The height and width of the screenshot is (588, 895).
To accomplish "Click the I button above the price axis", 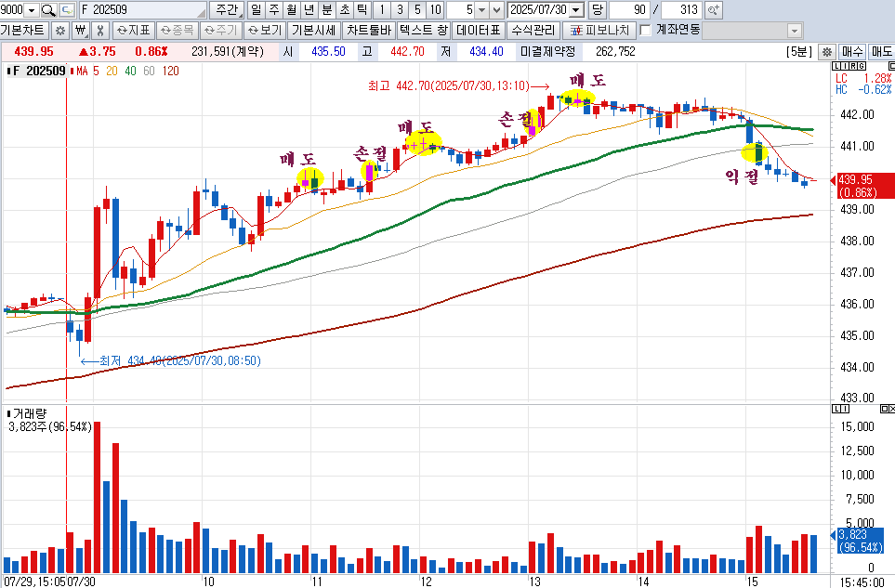I will coord(846,67).
